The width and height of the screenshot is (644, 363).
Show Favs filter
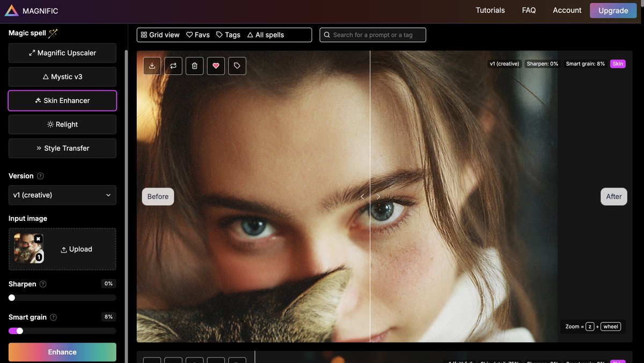[x=198, y=35]
